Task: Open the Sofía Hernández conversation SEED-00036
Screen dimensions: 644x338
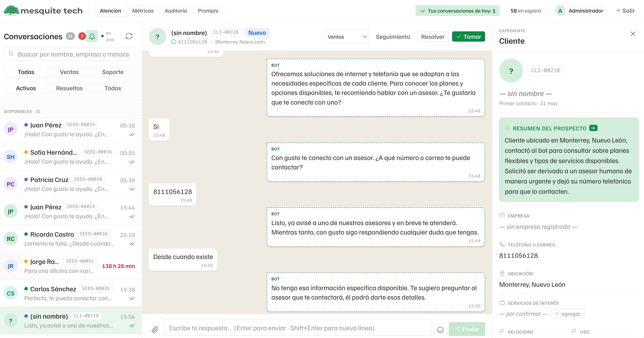Action: click(71, 157)
